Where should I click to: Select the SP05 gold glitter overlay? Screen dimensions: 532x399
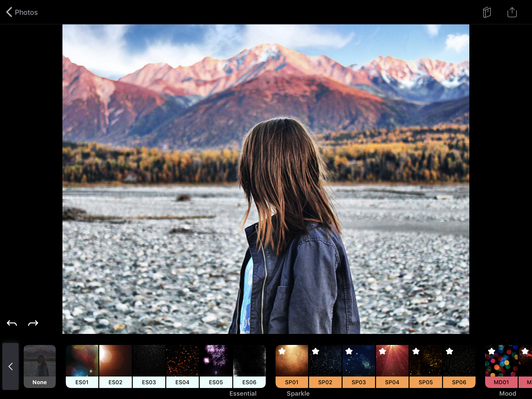[x=426, y=366]
